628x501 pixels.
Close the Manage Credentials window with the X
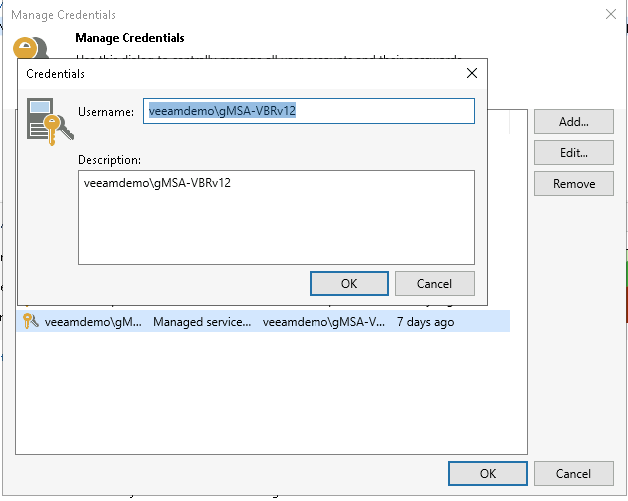coord(610,15)
